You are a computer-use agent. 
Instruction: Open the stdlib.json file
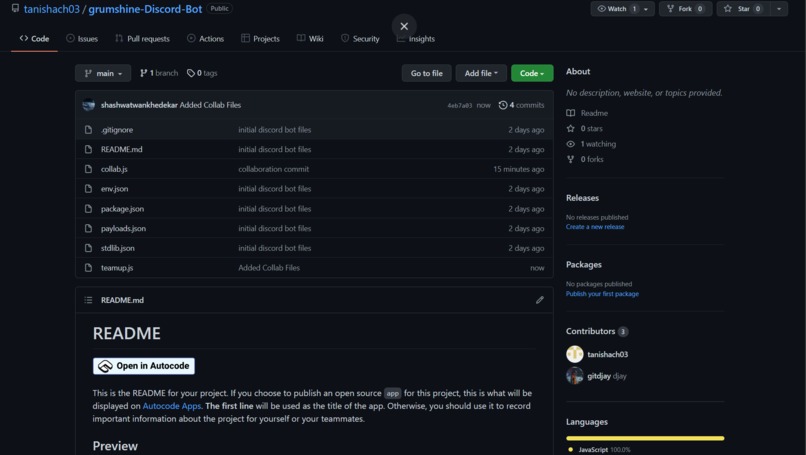coord(118,248)
